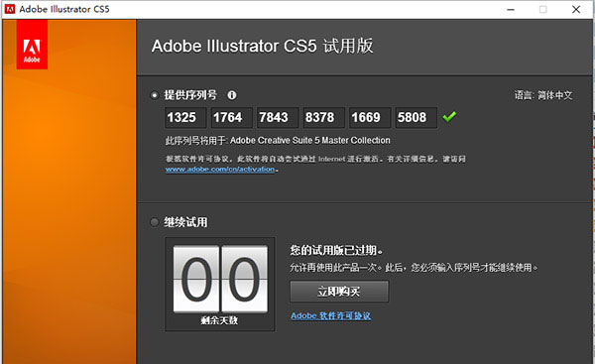Viewport: 595px width, 364px height.
Task: Minimize the Adobe Illustrator CS5 window
Action: tap(511, 10)
